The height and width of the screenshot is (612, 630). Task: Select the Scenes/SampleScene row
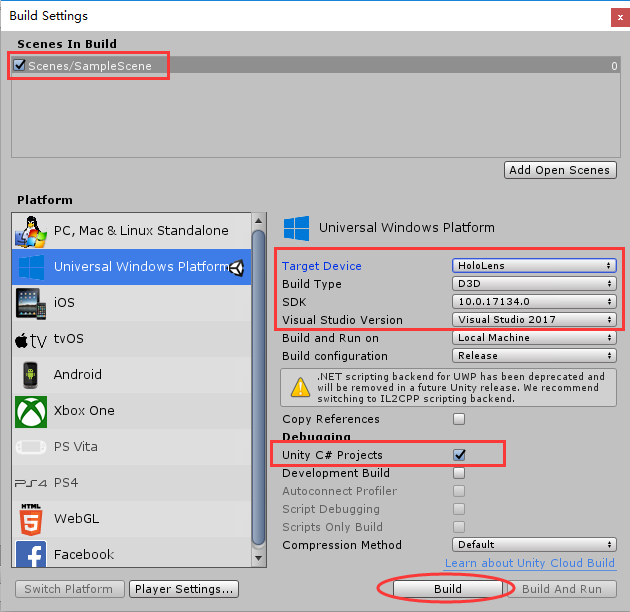316,65
